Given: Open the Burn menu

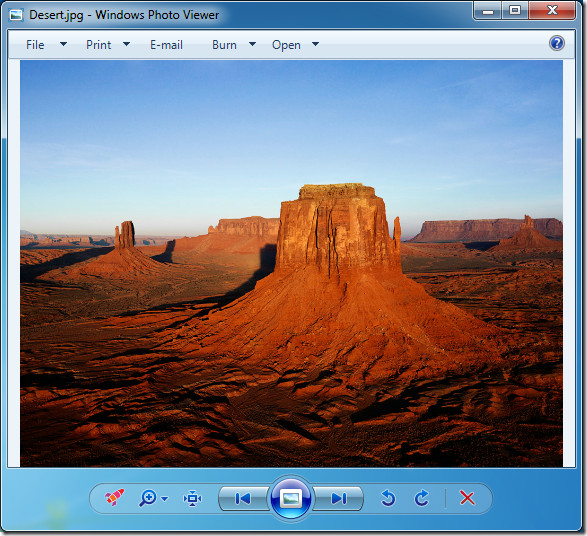Looking at the screenshot, I should pyautogui.click(x=224, y=45).
